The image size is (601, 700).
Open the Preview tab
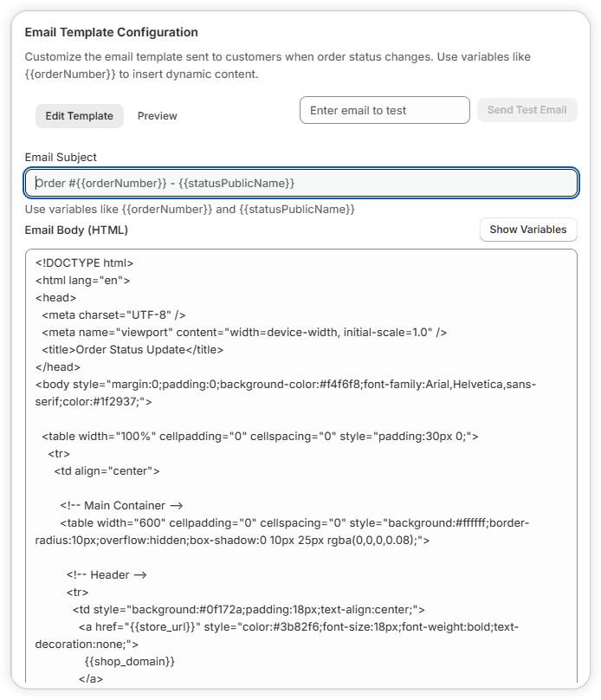[157, 116]
